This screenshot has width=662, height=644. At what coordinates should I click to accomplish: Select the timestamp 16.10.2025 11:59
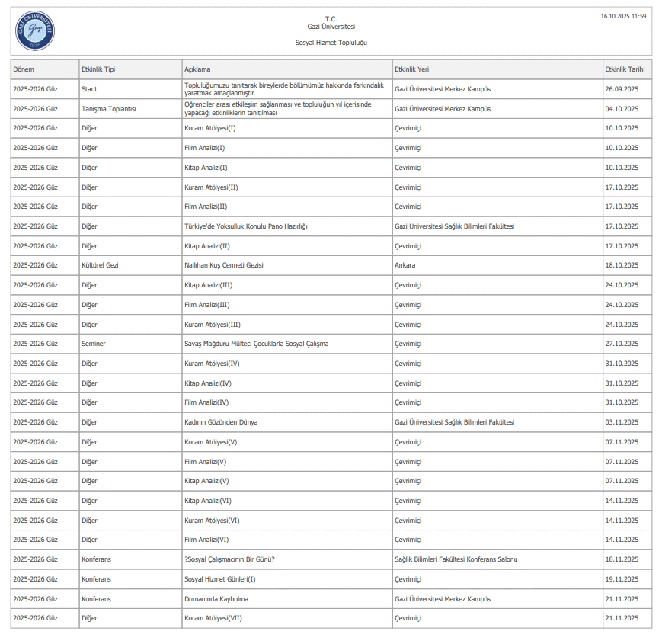point(623,16)
